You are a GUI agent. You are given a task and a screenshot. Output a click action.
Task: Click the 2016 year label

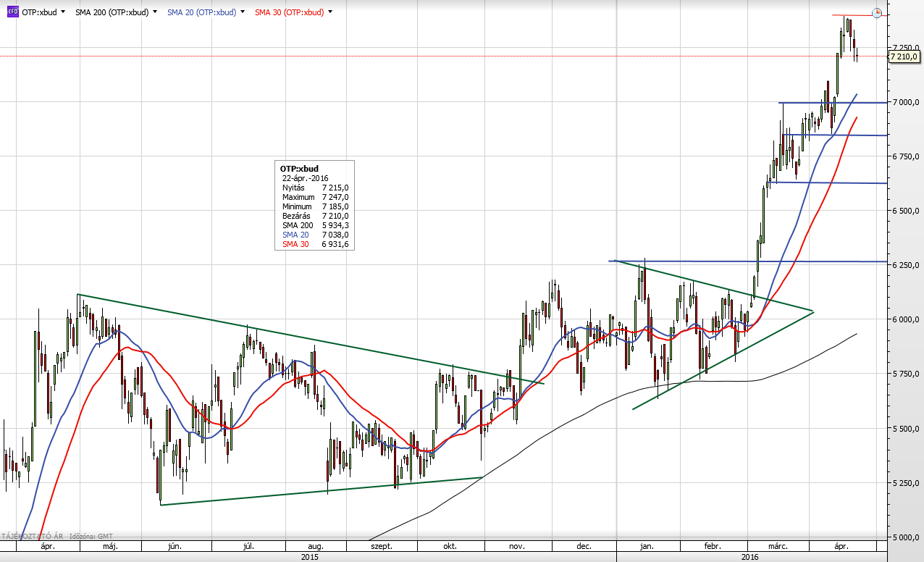pyautogui.click(x=749, y=557)
